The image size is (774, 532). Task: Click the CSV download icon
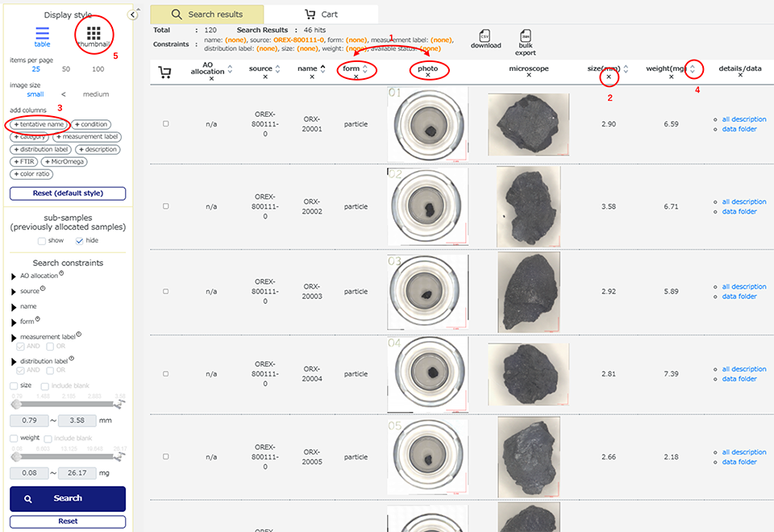tap(485, 36)
